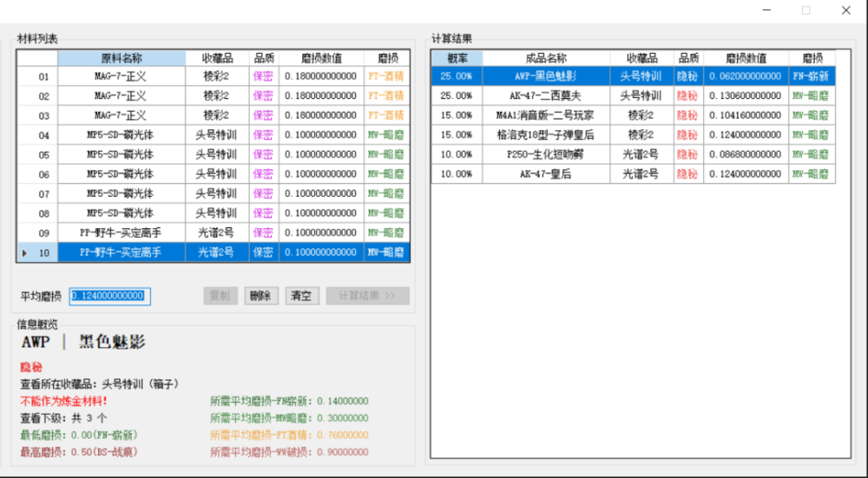
Task: Select row number 09 in materials list
Action: (x=37, y=232)
